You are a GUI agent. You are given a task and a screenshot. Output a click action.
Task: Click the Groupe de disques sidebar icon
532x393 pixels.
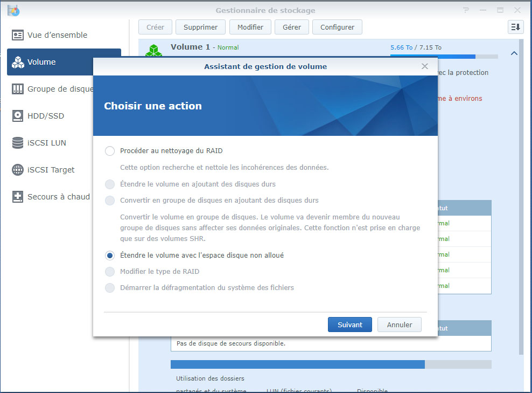(x=18, y=89)
